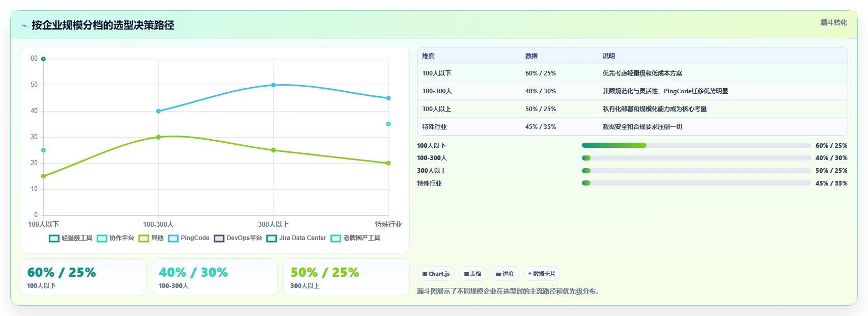This screenshot has height=316, width=868.
Task: Click the PingCode data point at 300人以上
Action: tap(273, 85)
